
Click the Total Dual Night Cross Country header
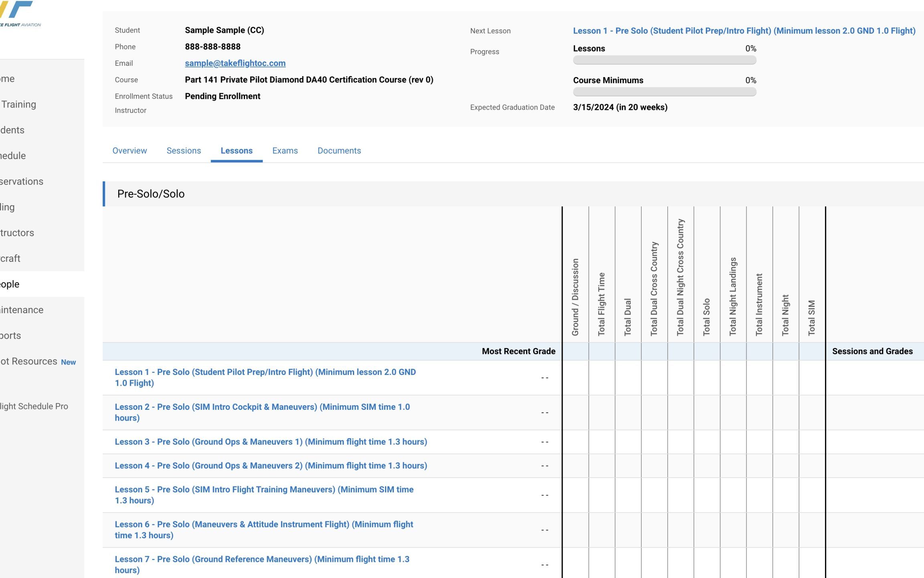point(680,277)
